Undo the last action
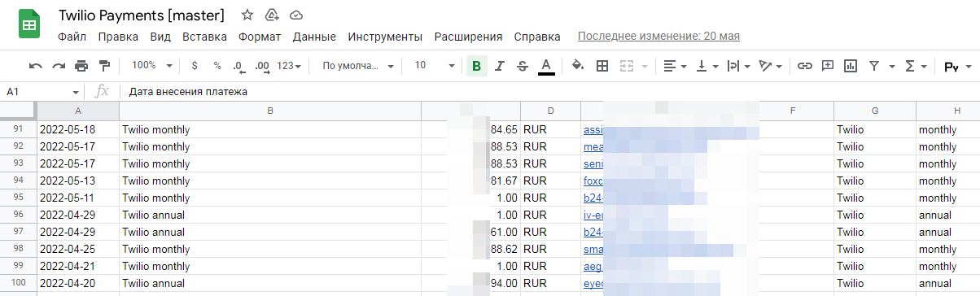The image size is (980, 296). pos(36,66)
